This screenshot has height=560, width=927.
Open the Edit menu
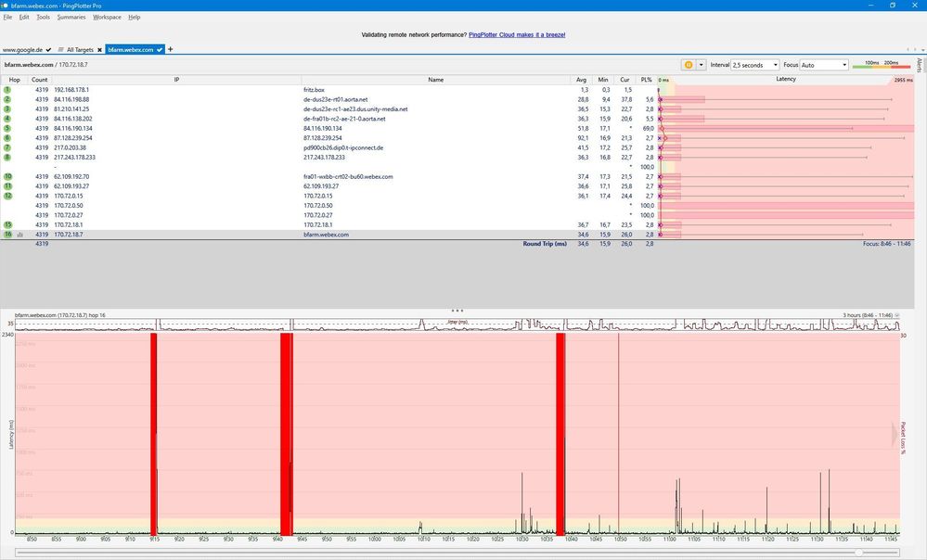tap(24, 17)
